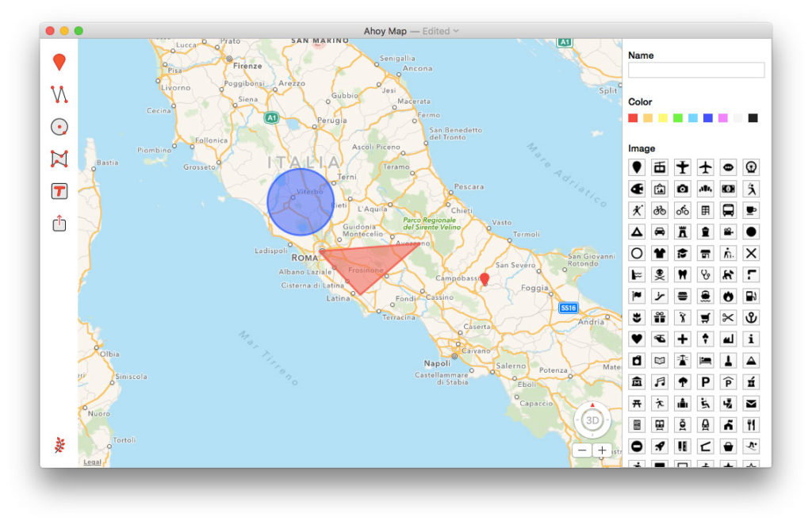Pick the green color swatch
812x525 pixels.
678,118
